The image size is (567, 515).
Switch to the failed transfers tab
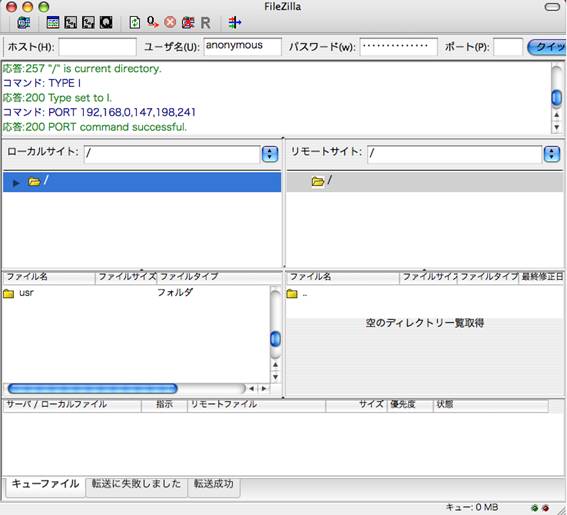(136, 485)
